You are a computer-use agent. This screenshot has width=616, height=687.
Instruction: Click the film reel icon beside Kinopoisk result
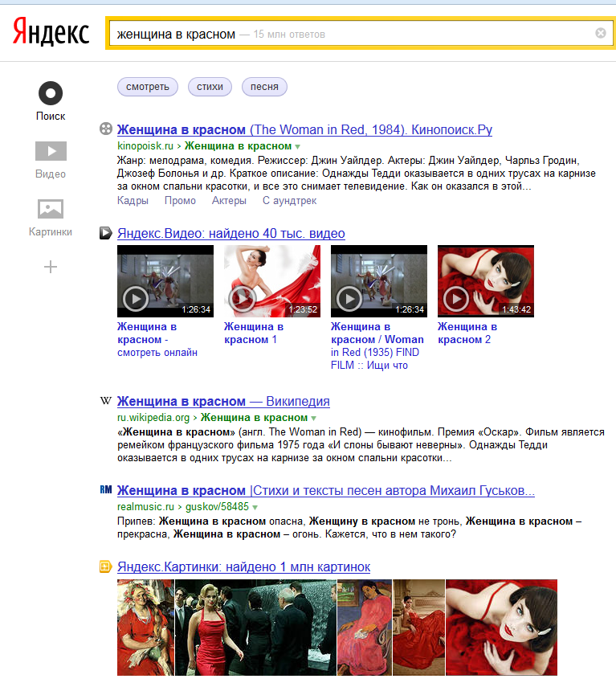[x=105, y=129]
